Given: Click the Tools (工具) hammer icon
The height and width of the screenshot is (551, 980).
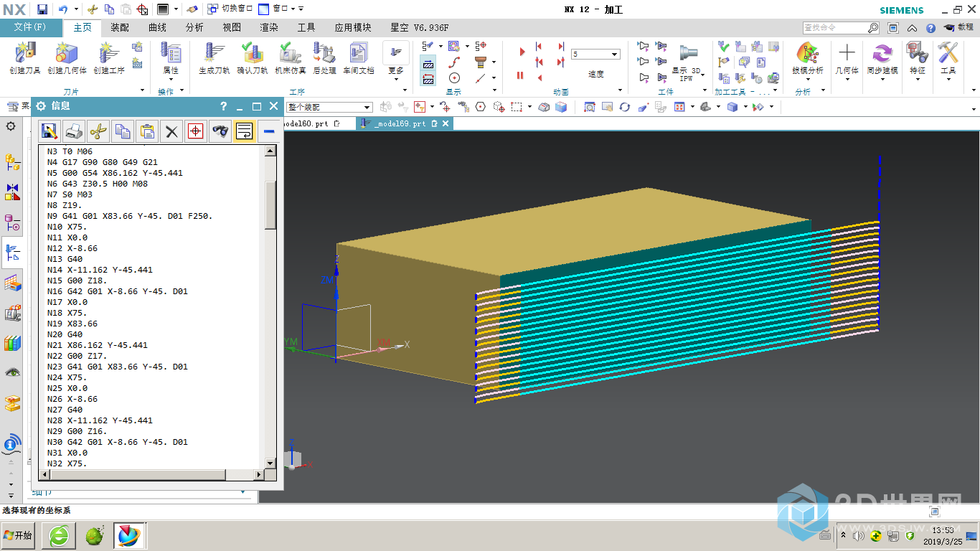Looking at the screenshot, I should pos(948,53).
